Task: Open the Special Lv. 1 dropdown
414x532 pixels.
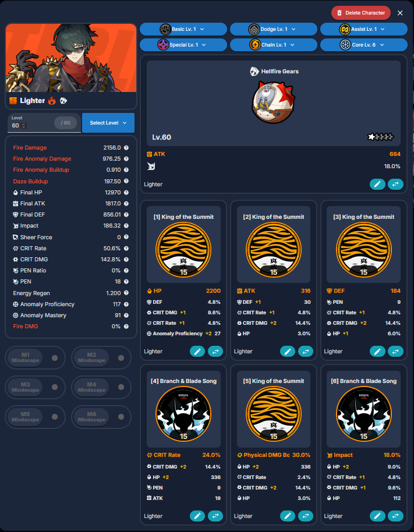Action: tap(183, 45)
